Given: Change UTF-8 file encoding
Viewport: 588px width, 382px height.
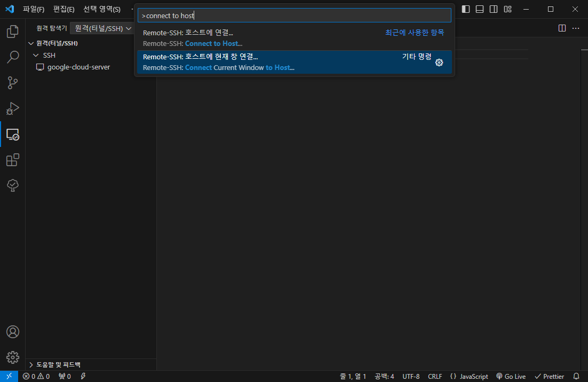Looking at the screenshot, I should tap(411, 376).
